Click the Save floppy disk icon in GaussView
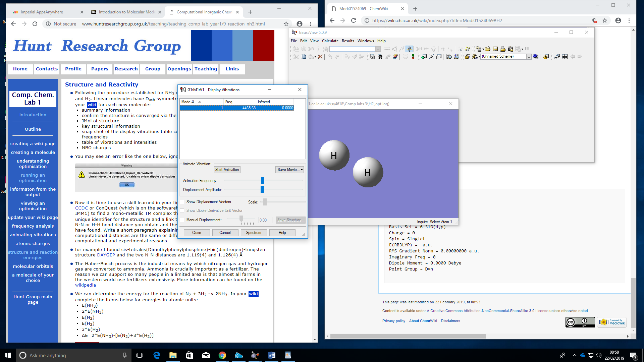Viewport: 644px width, 362px height. pyautogui.click(x=495, y=49)
